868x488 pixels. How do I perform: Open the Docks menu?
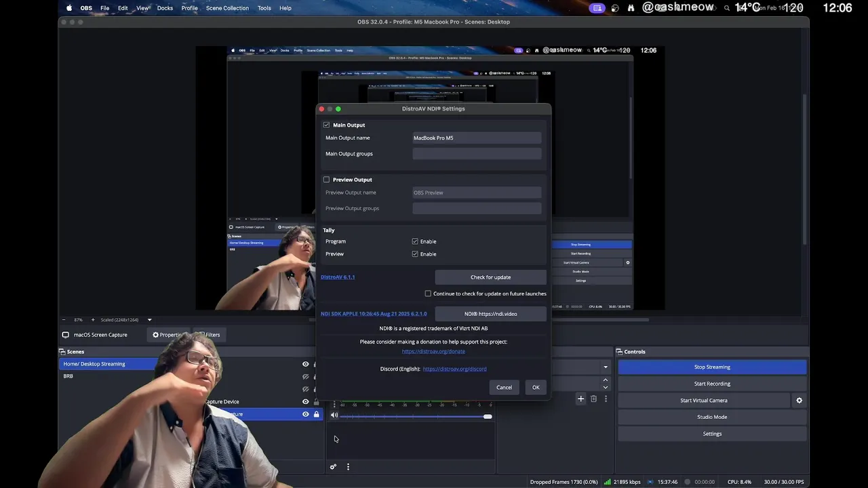coord(165,8)
